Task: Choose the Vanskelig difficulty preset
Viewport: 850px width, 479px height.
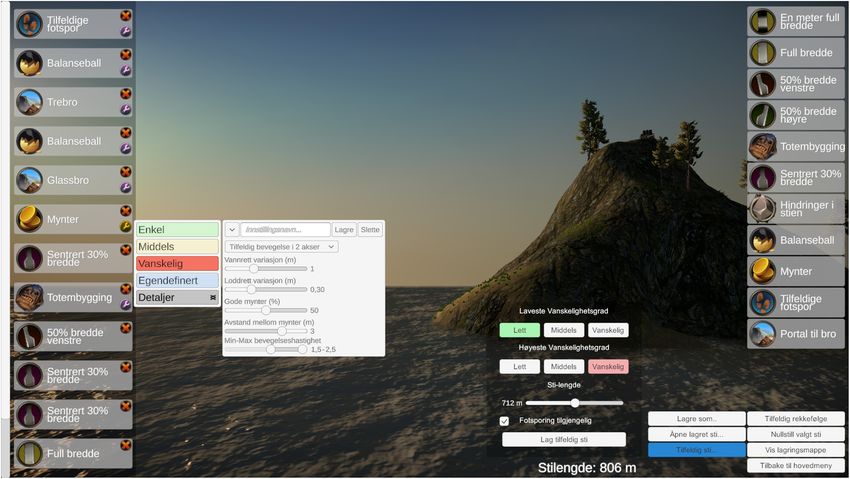Action: pyautogui.click(x=177, y=263)
